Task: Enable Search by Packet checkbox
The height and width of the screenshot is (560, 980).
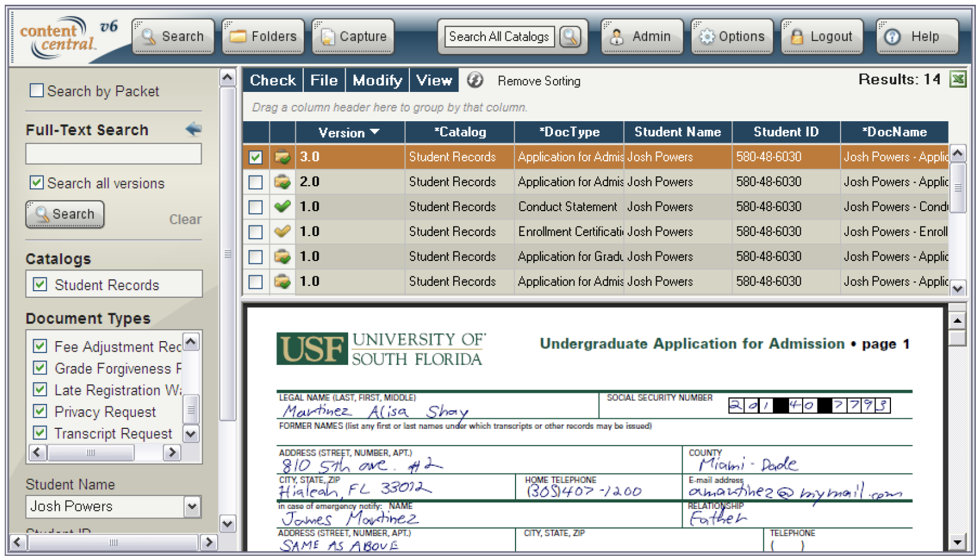Action: [x=36, y=90]
